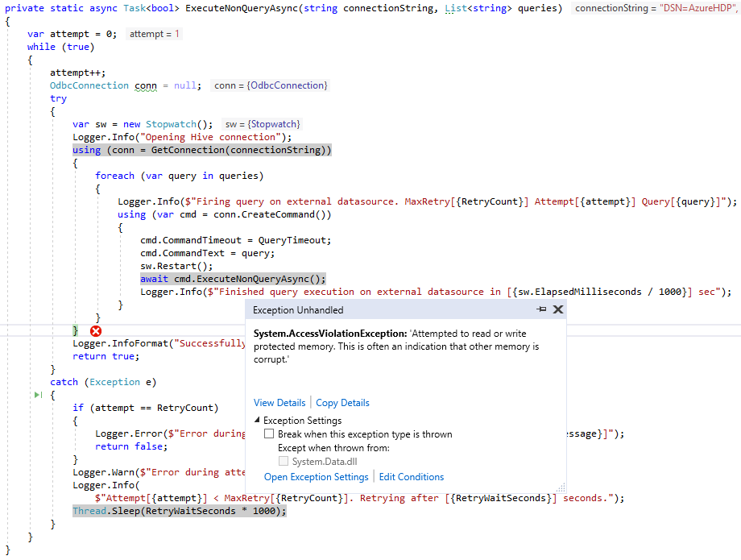Click Edit Conditions link
The image size is (741, 560).
412,477
